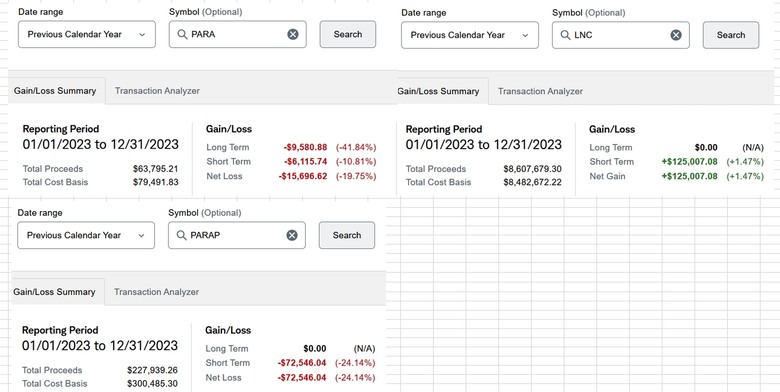Click magnifier icon in PARAP symbol box
This screenshot has height=392, width=780.
(181, 235)
